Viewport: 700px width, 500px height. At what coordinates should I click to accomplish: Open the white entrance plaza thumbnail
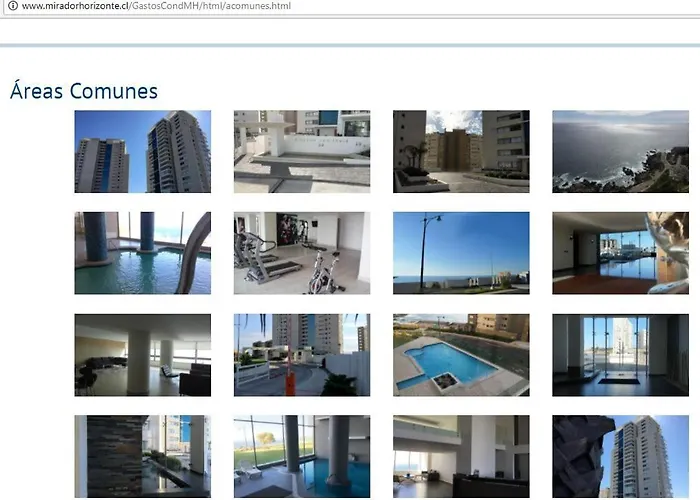click(x=302, y=152)
